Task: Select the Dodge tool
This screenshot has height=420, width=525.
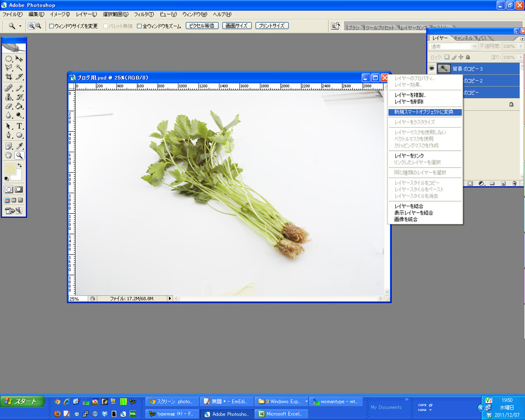Action: [19, 115]
